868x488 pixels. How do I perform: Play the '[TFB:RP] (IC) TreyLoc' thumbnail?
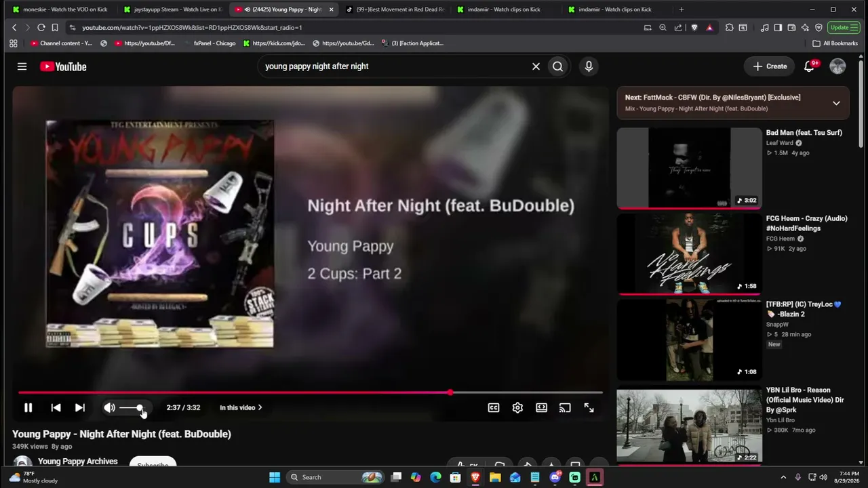click(x=690, y=340)
